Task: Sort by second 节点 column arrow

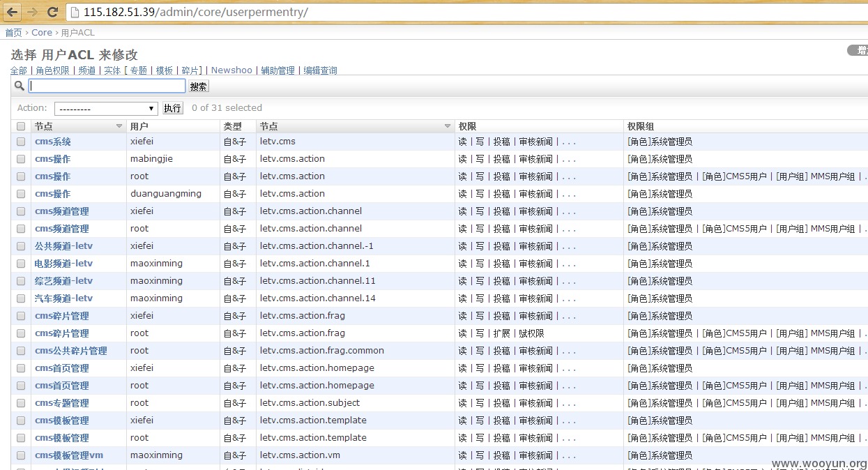Action: tap(448, 126)
